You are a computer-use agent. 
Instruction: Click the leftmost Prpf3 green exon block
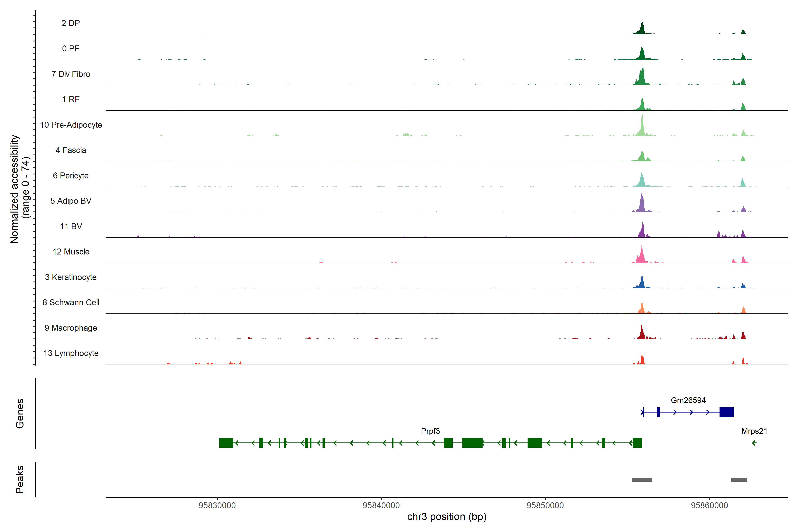click(226, 443)
